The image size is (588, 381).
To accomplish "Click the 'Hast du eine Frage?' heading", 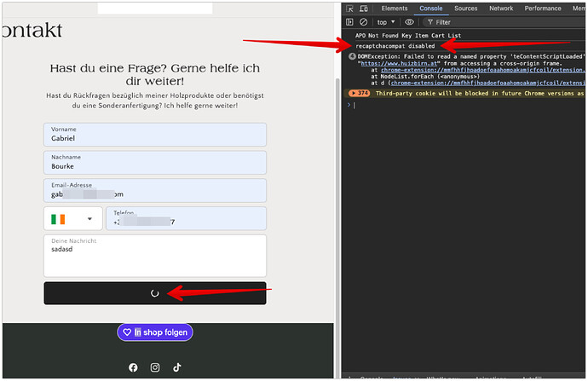I will click(x=155, y=75).
